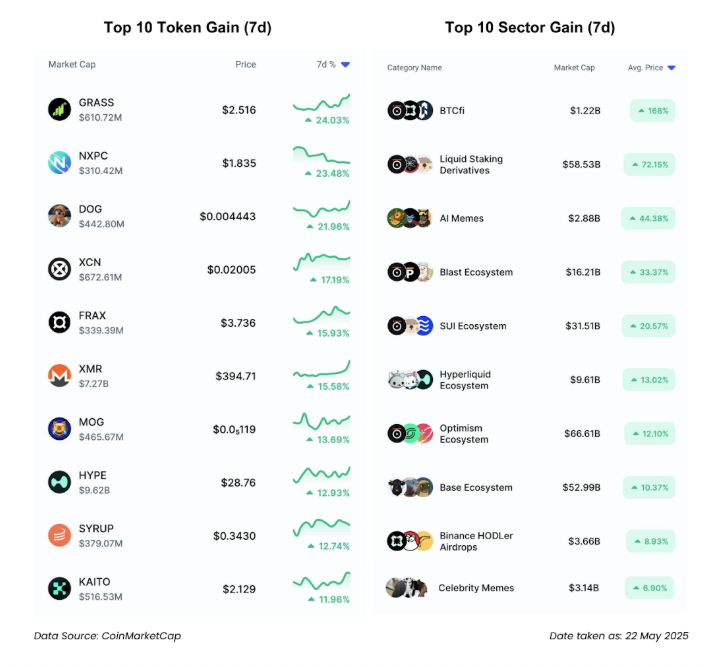Select the HYPE token icon
Screen dimensions: 711x667
[59, 482]
